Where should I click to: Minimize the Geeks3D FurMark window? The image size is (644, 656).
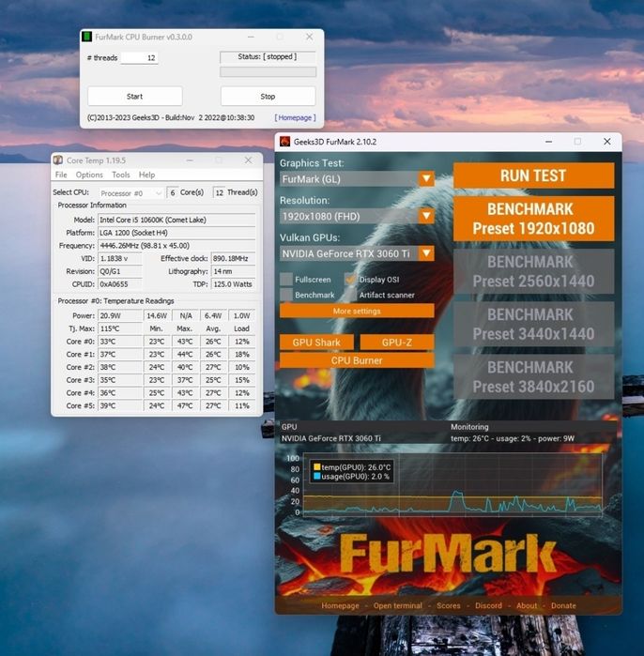tap(548, 142)
